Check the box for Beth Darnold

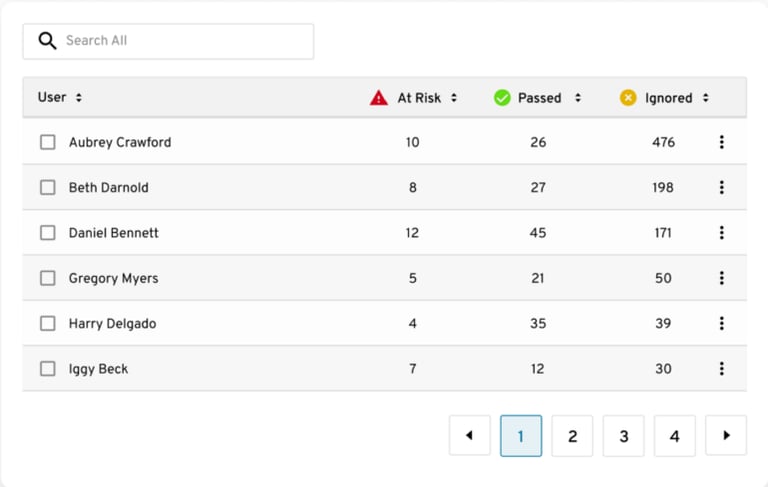(x=48, y=188)
